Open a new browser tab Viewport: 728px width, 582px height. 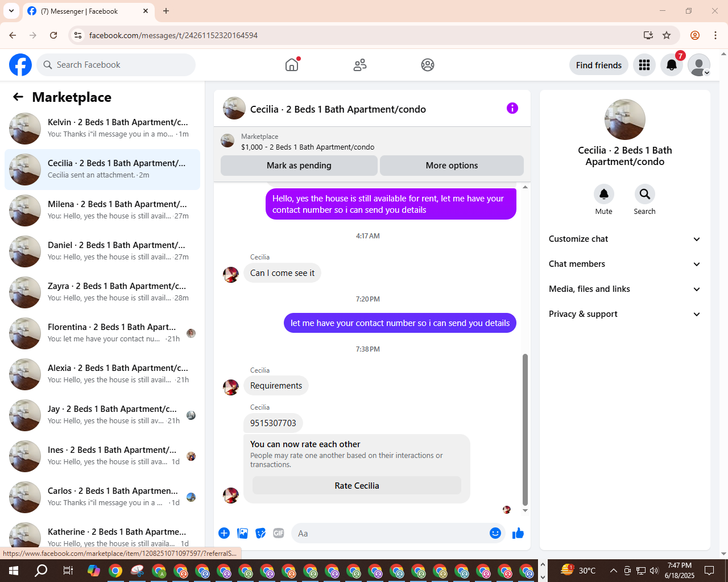click(x=166, y=11)
